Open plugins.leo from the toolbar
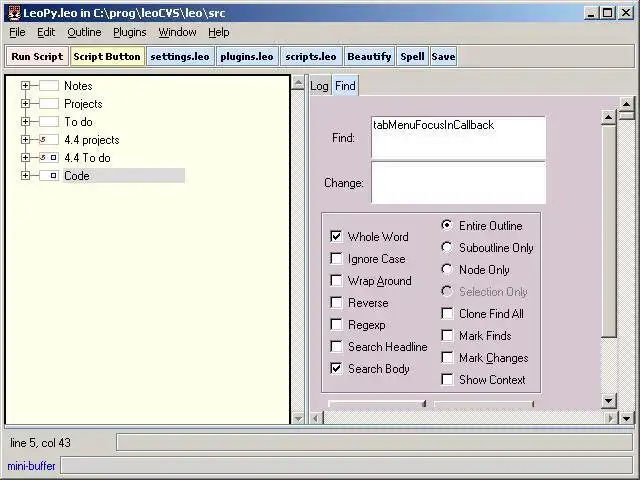The image size is (640, 480). [247, 56]
